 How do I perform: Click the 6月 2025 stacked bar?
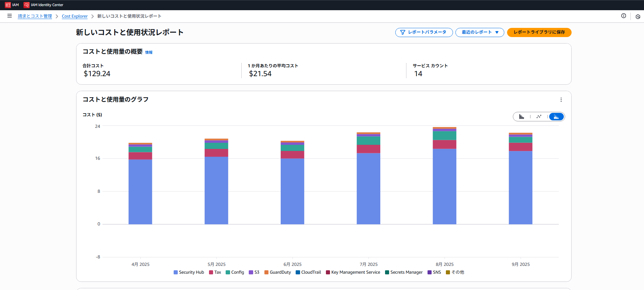293,183
